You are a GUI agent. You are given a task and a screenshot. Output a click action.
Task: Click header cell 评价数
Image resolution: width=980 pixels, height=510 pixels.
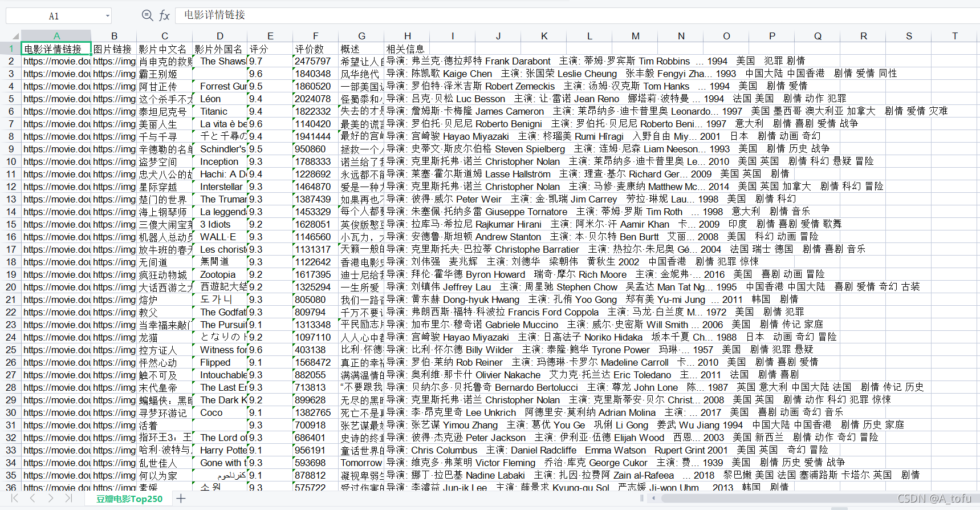315,48
